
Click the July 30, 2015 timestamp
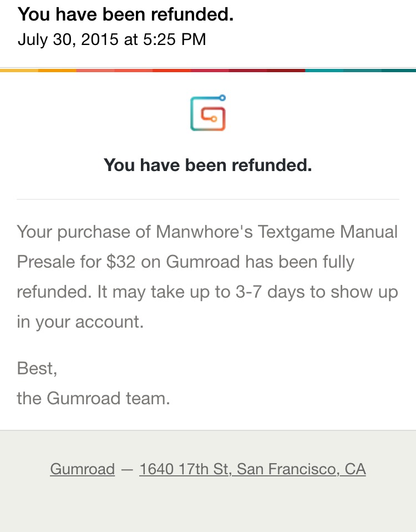pyautogui.click(x=111, y=39)
